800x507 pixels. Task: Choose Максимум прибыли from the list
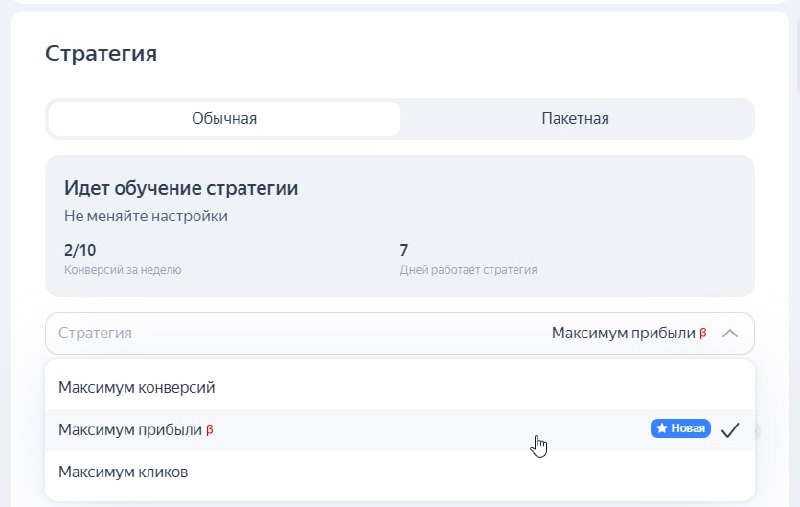130,429
